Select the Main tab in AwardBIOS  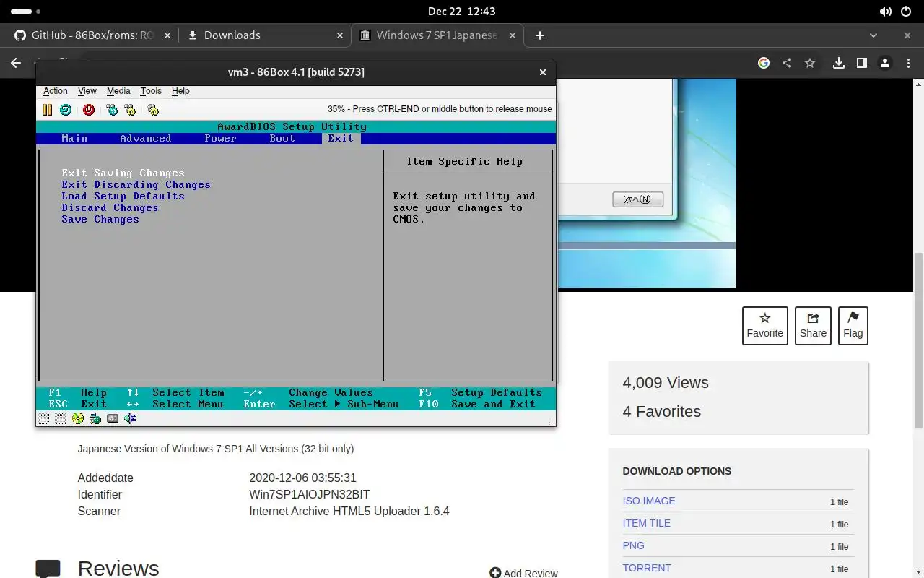[74, 139]
